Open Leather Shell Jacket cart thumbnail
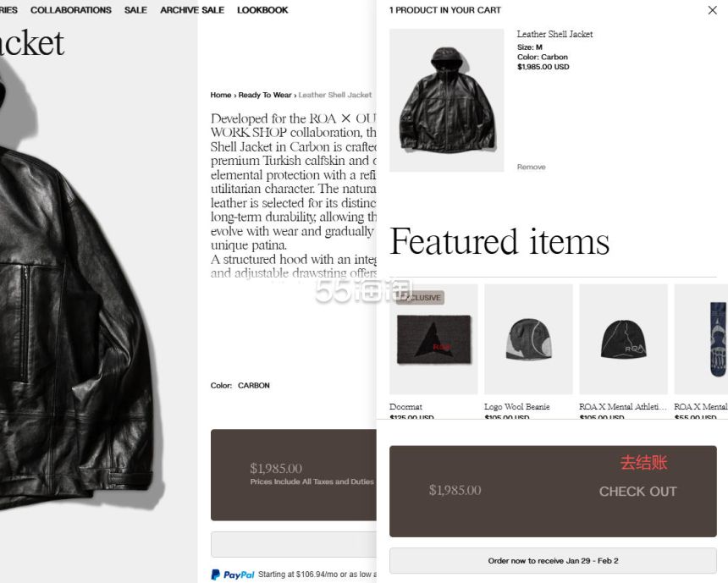Image resolution: width=728 pixels, height=583 pixels. [x=447, y=100]
